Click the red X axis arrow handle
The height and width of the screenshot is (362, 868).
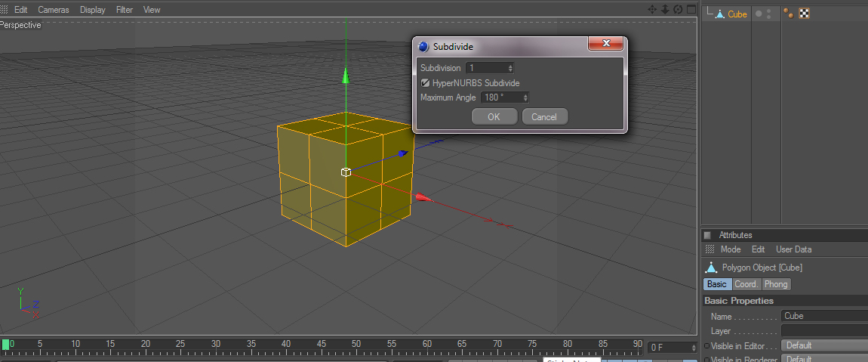tap(423, 197)
